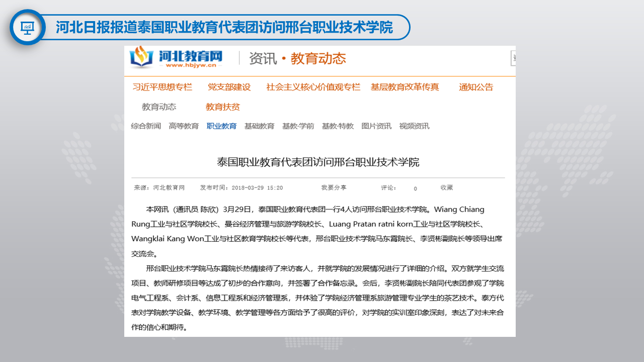This screenshot has width=644, height=362.
Task: Select 基层教育改革传真 menu item
Action: pos(405,87)
